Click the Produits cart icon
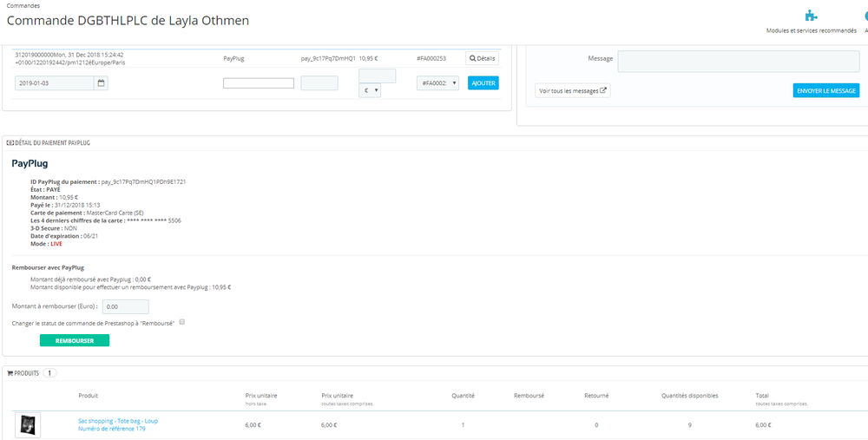The width and height of the screenshot is (868, 440). point(10,373)
